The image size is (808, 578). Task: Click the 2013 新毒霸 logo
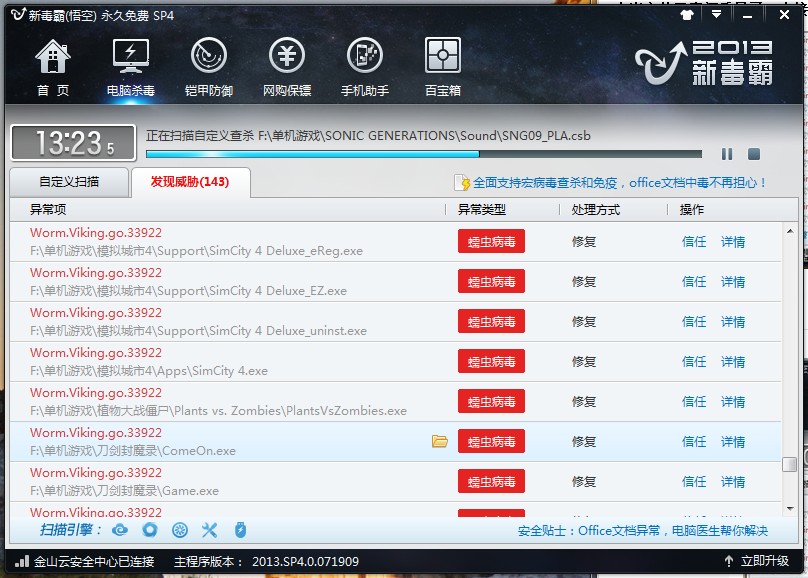704,63
